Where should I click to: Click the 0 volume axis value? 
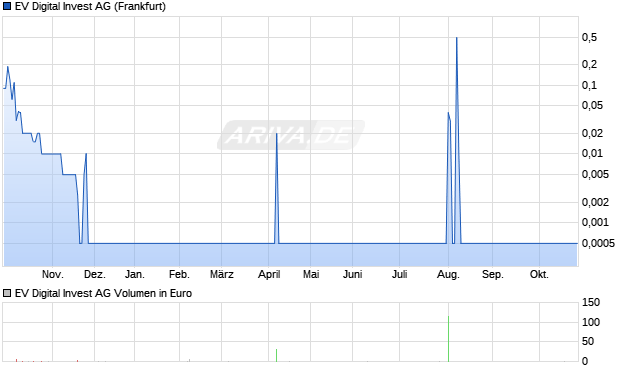[x=585, y=361]
